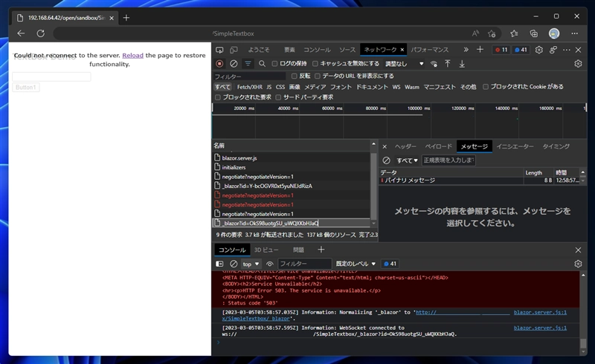Open the Favorites list icon

(x=514, y=33)
